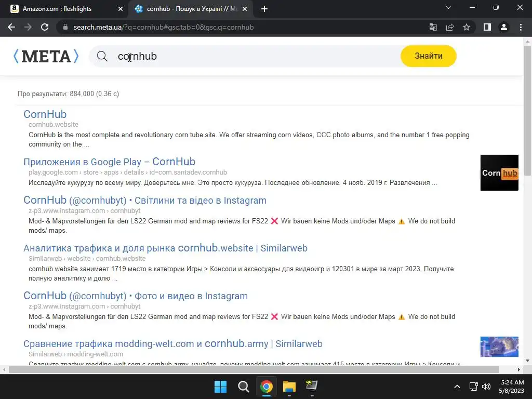Click the play.google.com breadcrumb URL
532x399 pixels.
point(128,172)
